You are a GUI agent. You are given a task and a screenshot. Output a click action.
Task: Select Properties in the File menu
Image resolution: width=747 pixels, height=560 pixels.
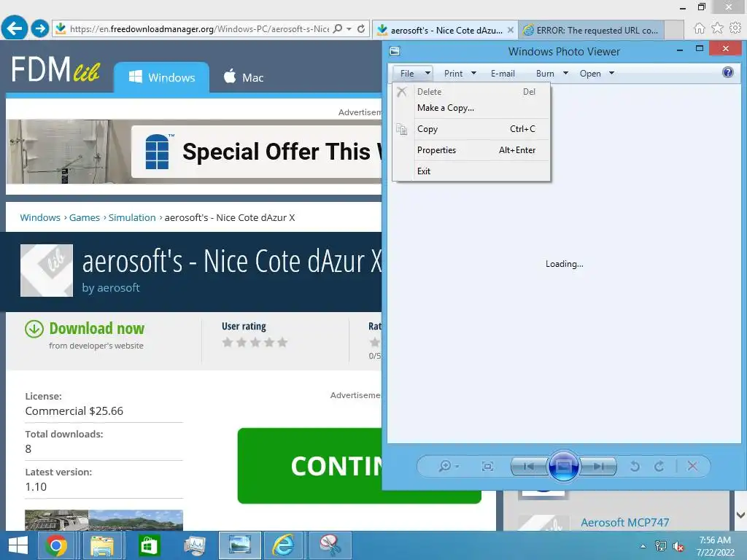pos(472,150)
